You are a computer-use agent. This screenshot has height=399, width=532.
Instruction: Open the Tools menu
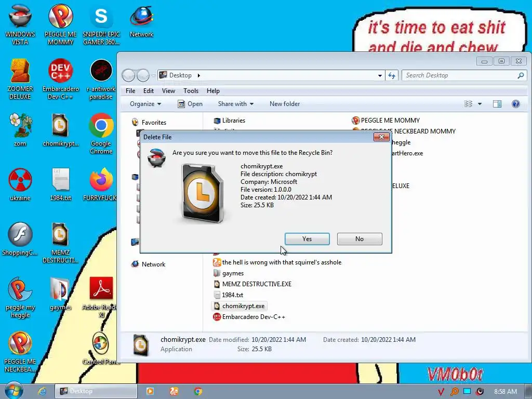point(191,90)
